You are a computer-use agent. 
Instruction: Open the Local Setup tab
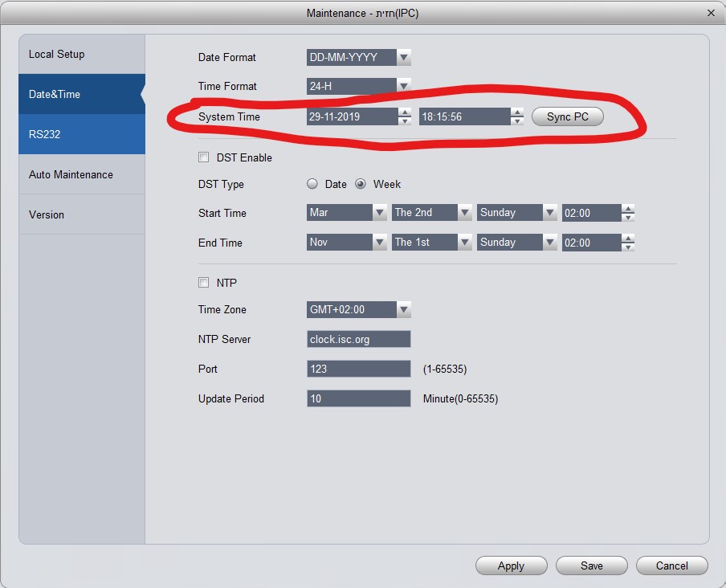tap(82, 54)
